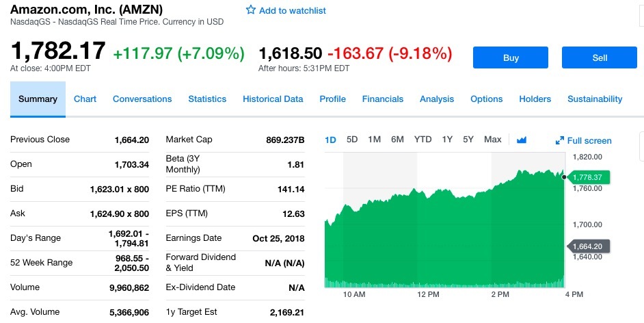The width and height of the screenshot is (644, 323).
Task: Select the Summary tab
Action: tap(38, 99)
